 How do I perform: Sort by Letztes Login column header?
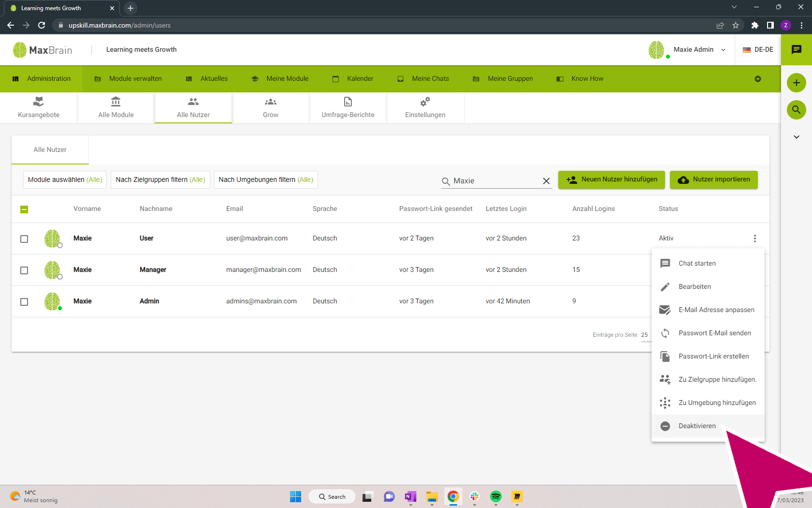click(x=506, y=209)
